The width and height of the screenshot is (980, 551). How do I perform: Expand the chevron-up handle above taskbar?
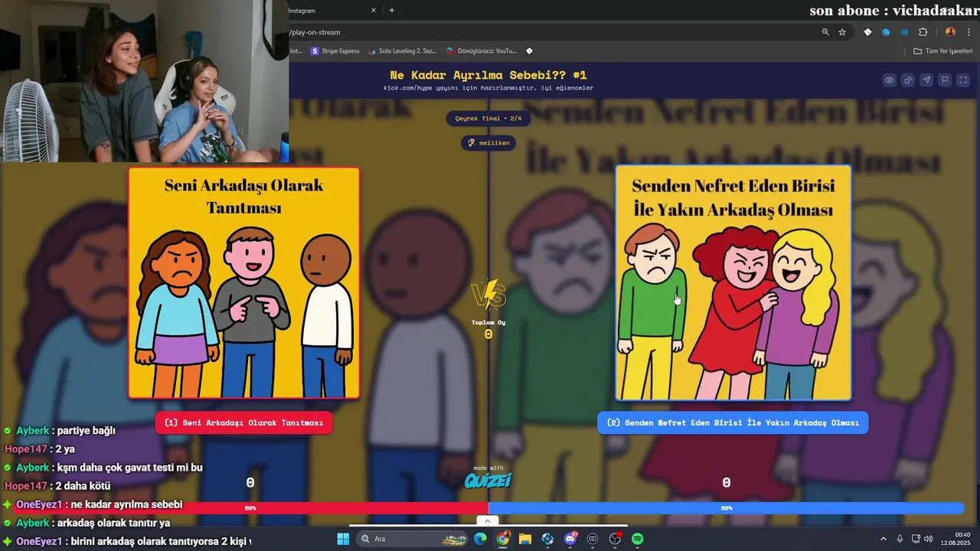coord(488,521)
